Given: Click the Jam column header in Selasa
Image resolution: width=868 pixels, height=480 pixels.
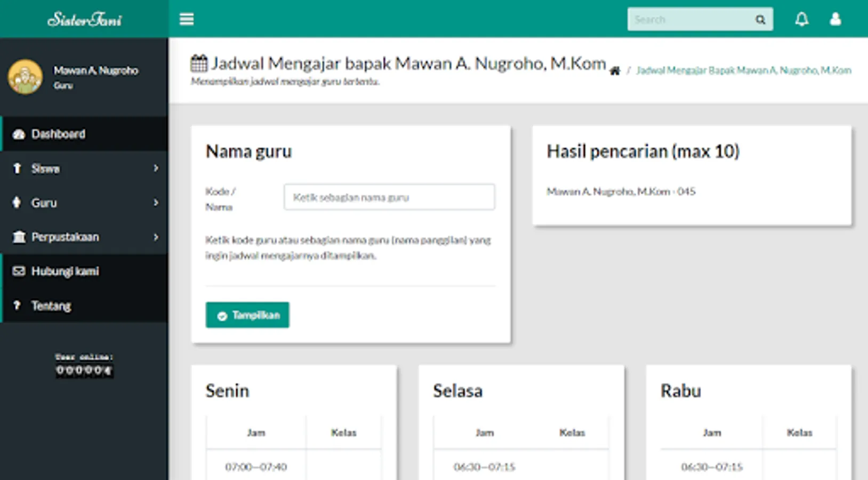Looking at the screenshot, I should 485,433.
